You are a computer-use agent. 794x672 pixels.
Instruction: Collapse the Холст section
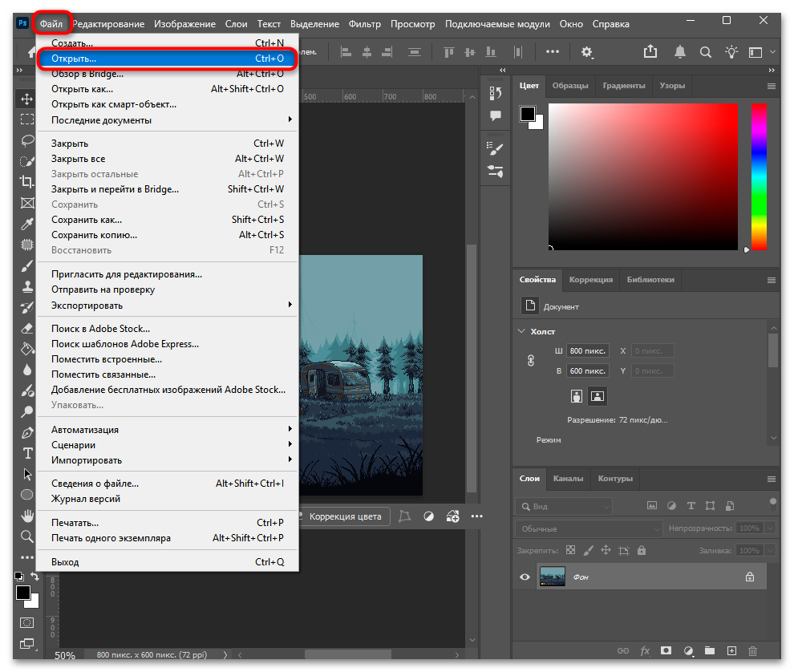click(x=521, y=331)
